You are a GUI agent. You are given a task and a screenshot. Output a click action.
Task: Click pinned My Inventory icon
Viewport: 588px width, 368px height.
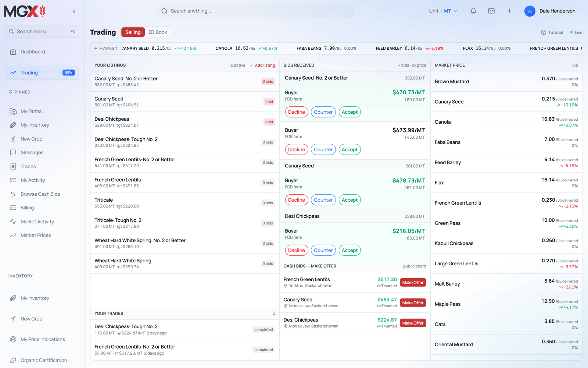pyautogui.click(x=13, y=125)
